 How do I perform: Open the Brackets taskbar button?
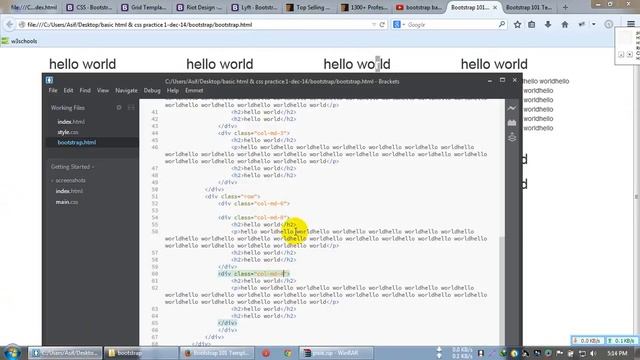tap(65, 353)
